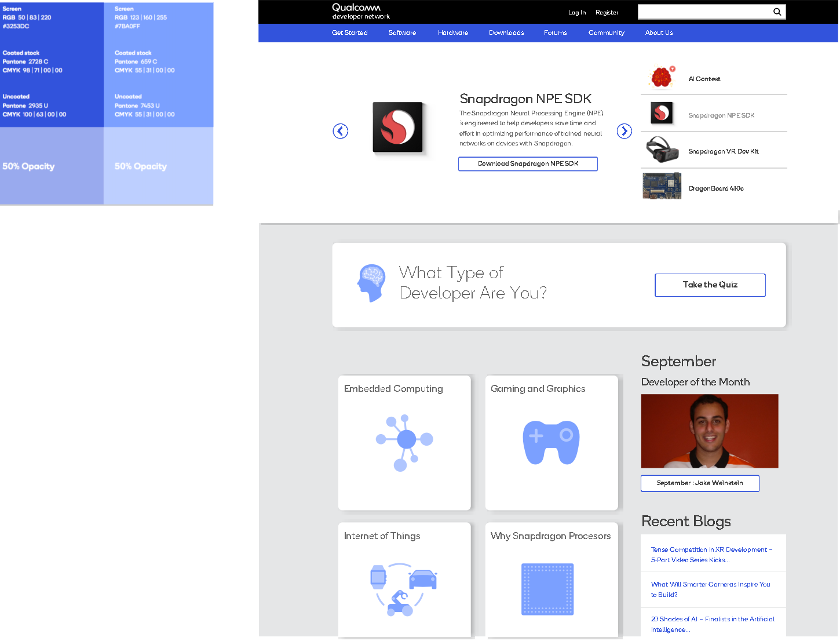
Task: Open the About Us menu
Action: [x=659, y=32]
